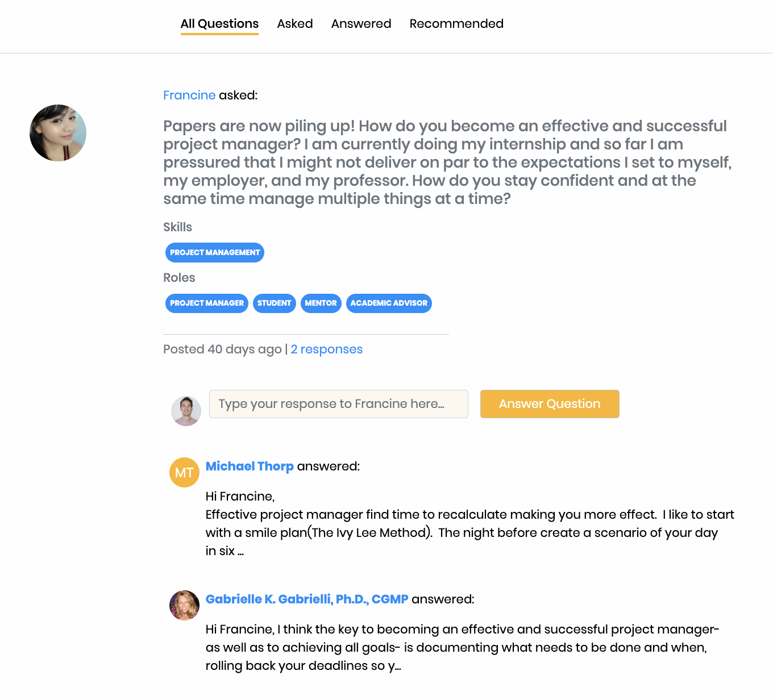Expand Michael Thorp's truncated answer text

[x=240, y=551]
